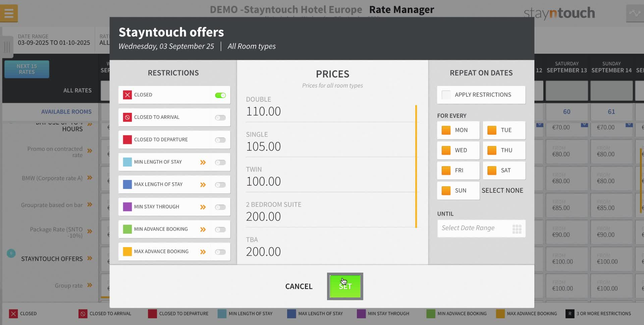Click Saturday September 13 column header
The image size is (644, 325).
pyautogui.click(x=567, y=67)
